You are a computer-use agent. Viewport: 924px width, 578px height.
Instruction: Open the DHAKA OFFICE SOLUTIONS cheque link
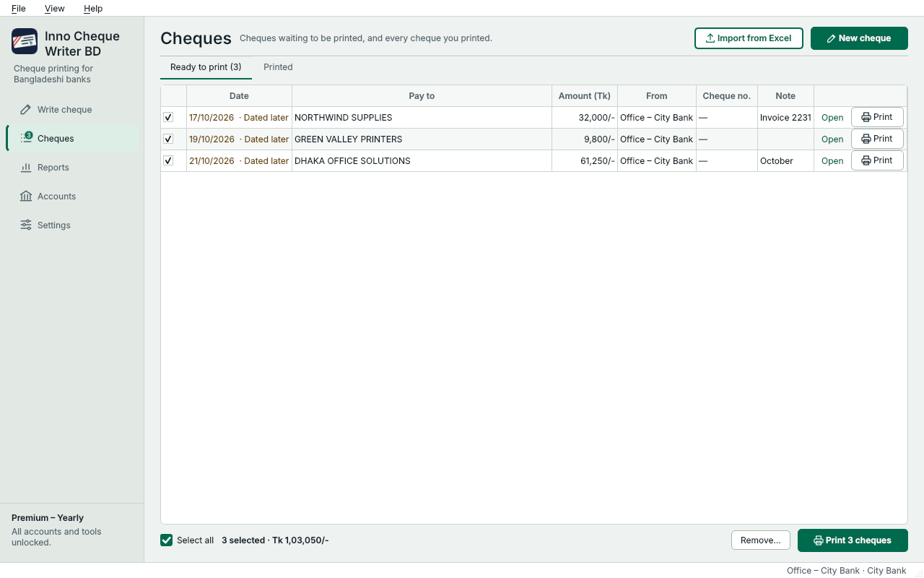click(x=832, y=161)
